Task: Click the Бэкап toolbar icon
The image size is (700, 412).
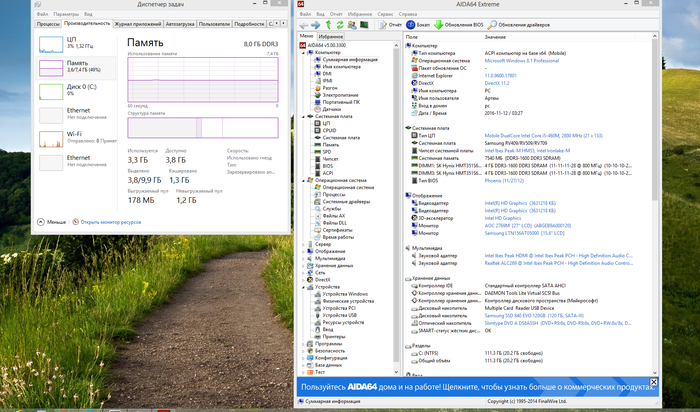Action: [411, 23]
